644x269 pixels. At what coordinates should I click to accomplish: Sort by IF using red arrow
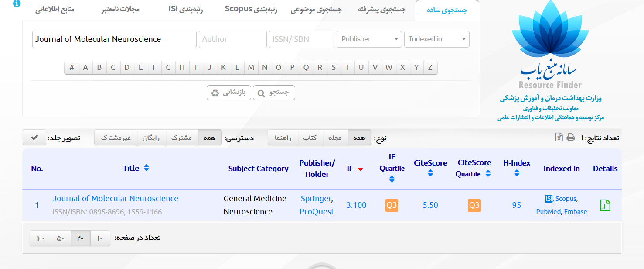(x=360, y=169)
